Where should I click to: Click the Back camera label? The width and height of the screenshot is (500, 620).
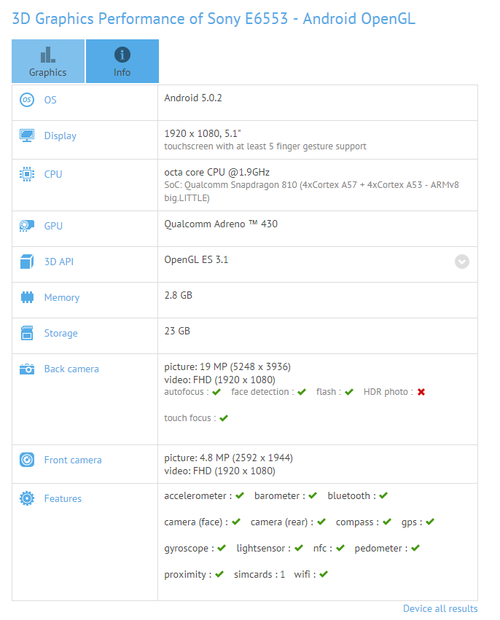[x=72, y=369]
